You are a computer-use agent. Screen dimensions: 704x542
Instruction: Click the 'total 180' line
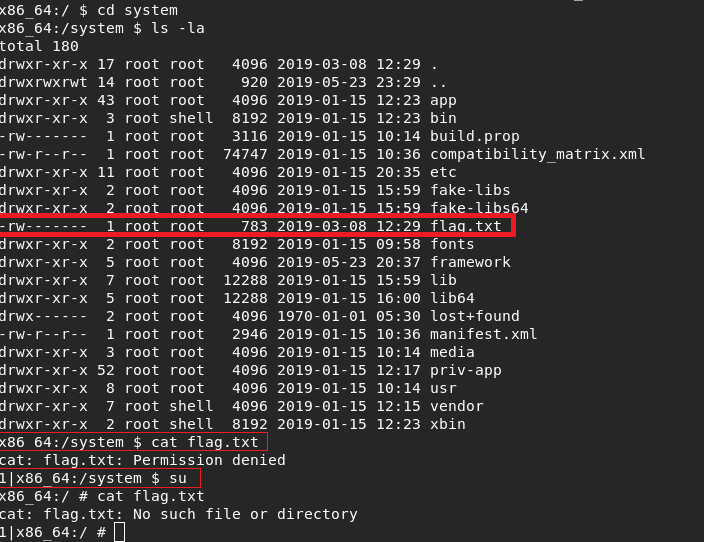tap(39, 46)
